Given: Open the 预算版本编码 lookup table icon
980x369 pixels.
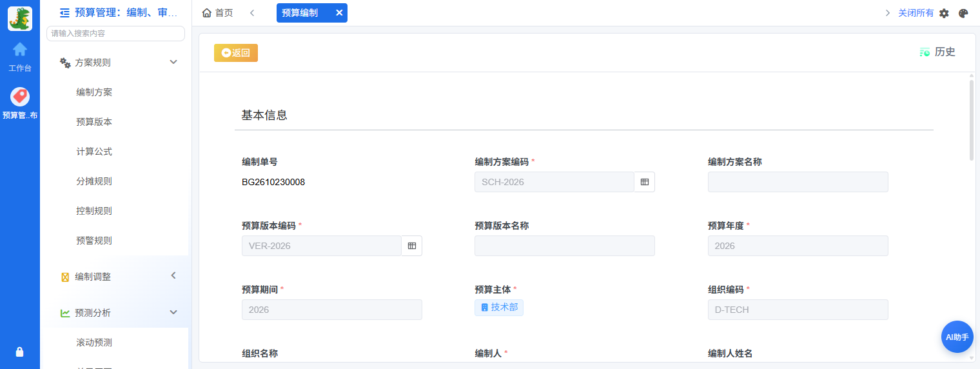Looking at the screenshot, I should 412,246.
